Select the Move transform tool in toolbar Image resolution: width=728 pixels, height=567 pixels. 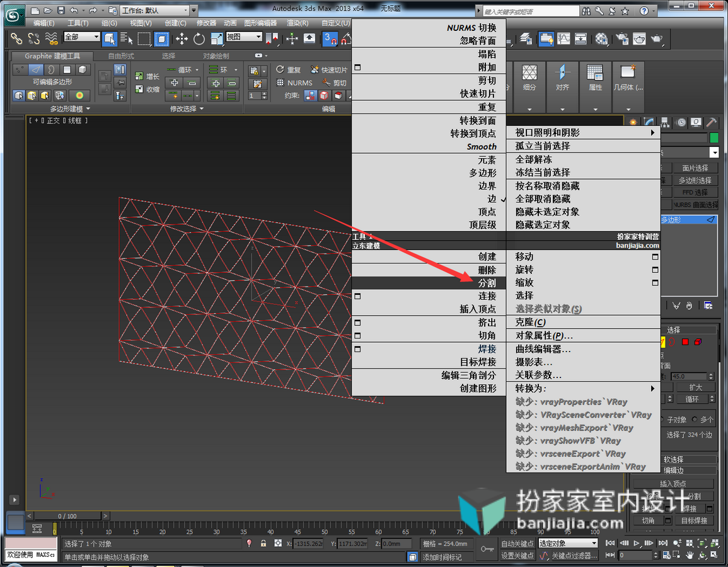(x=182, y=39)
